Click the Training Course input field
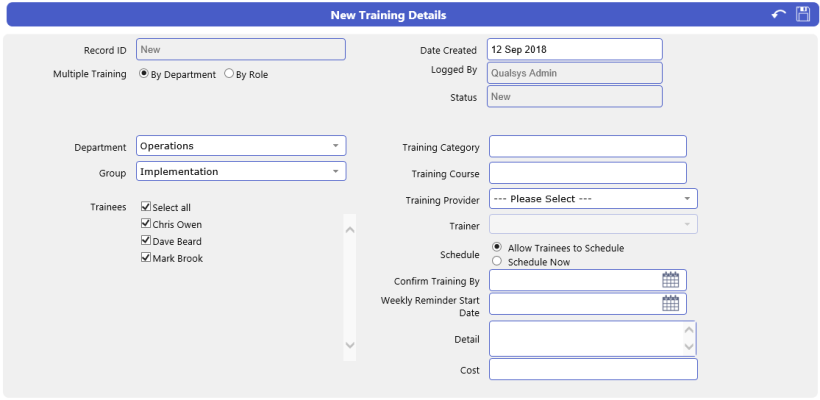Screen dimensions: 820x400 [587, 173]
